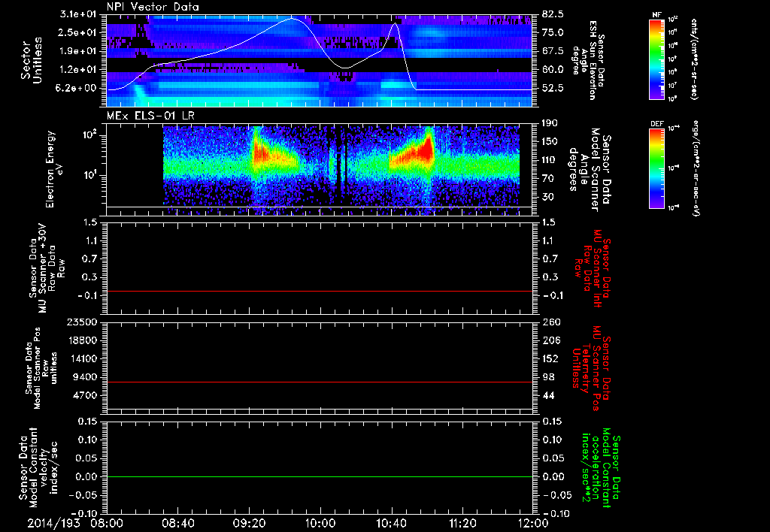Click the "4700" scanner position tick
770x532 pixels.
tap(84, 395)
